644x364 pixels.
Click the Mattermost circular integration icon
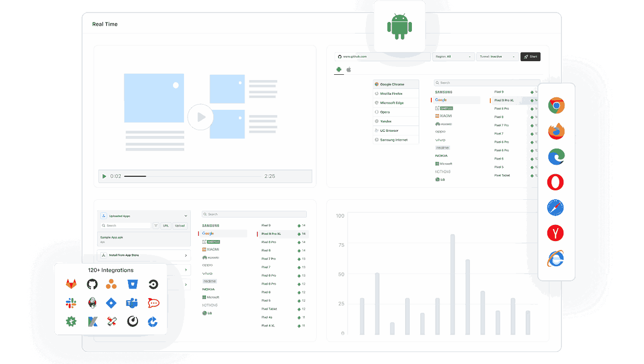[x=132, y=322]
